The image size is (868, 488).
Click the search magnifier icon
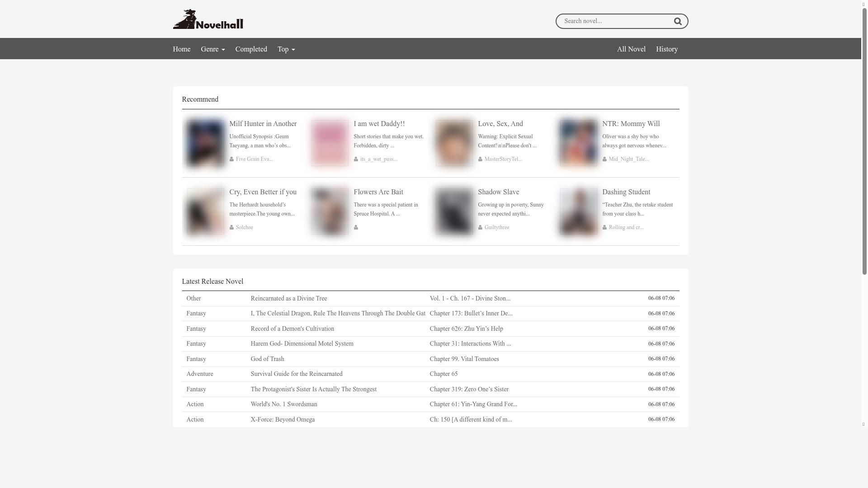(x=677, y=21)
